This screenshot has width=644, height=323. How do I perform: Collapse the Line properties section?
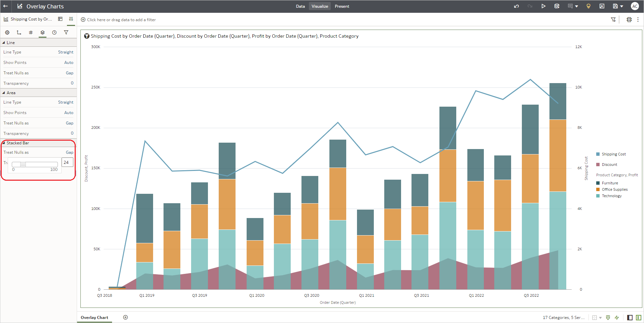pos(4,42)
